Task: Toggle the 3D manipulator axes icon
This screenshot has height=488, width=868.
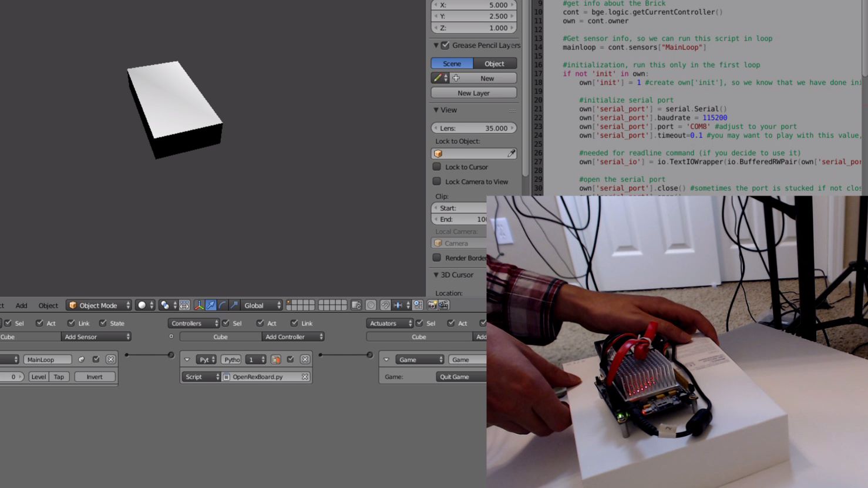Action: [199, 305]
